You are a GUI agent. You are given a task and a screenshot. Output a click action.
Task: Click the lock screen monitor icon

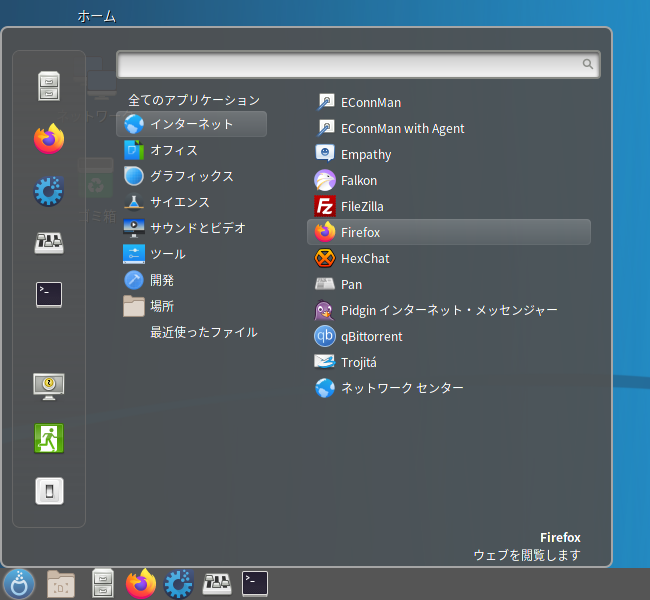click(x=49, y=386)
